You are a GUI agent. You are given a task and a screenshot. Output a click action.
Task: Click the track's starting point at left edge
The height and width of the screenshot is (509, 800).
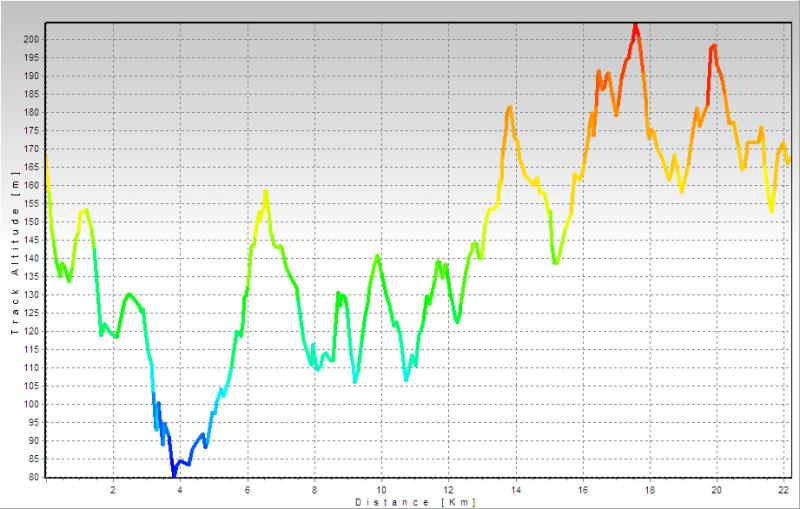click(x=47, y=157)
